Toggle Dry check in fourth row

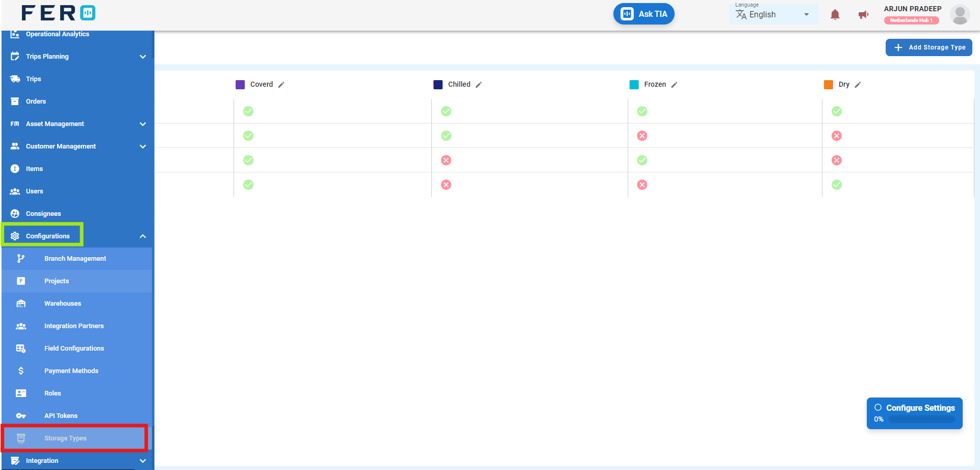(837, 185)
